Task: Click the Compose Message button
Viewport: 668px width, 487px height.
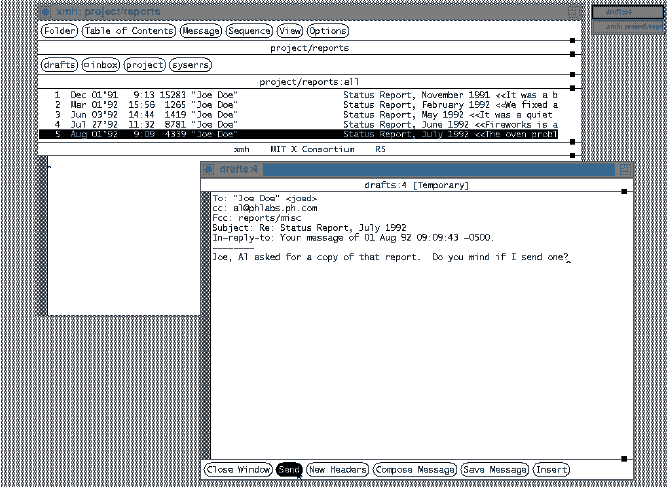Action: [x=415, y=470]
